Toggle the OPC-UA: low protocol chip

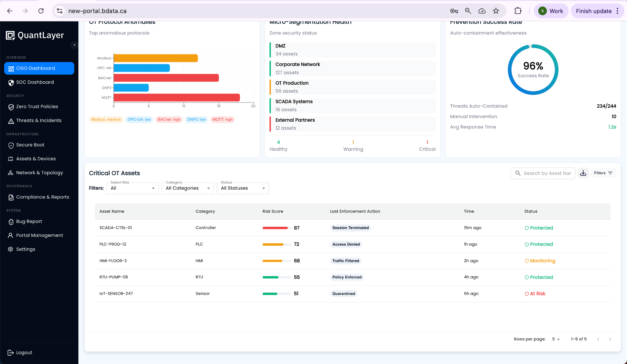[139, 119]
